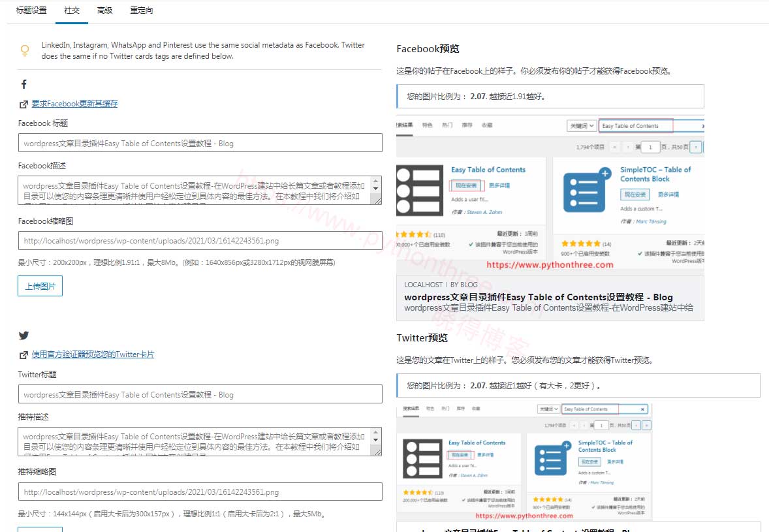769x532 pixels.
Task: Click external-link icon beside Twitter验证器 link
Action: coord(23,354)
